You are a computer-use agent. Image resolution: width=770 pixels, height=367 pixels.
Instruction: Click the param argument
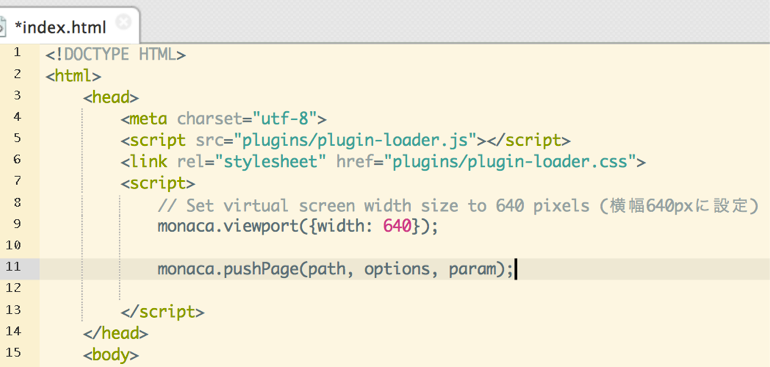pyautogui.click(x=471, y=269)
